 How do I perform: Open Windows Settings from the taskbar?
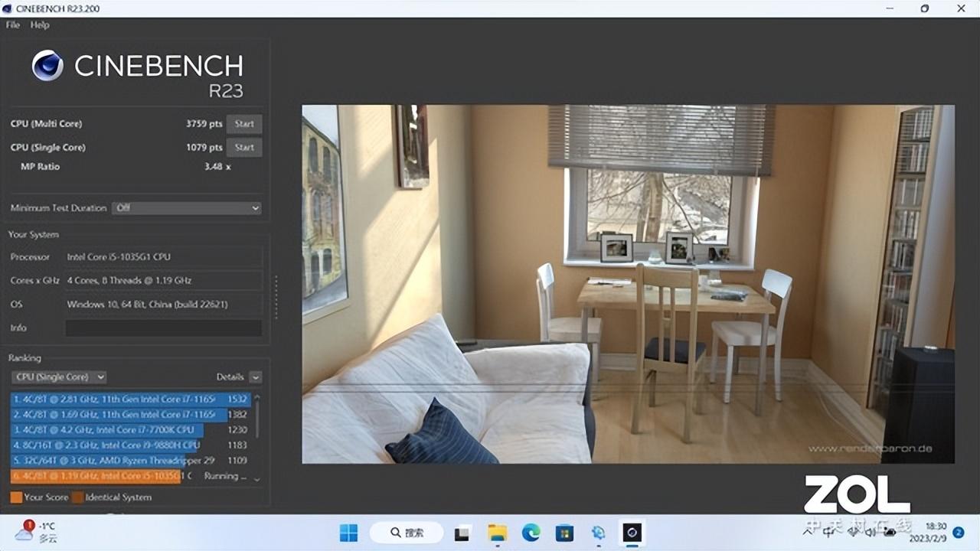coord(598,531)
